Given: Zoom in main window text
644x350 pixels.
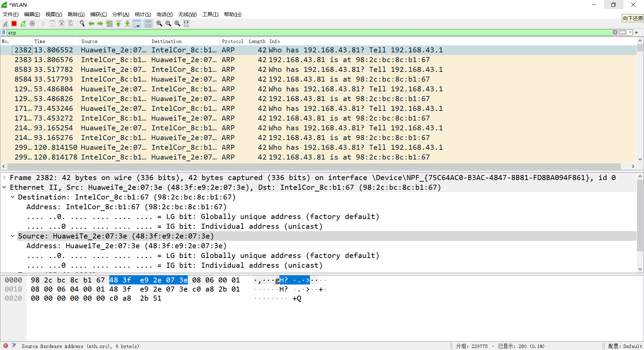Looking at the screenshot, I should 159,24.
